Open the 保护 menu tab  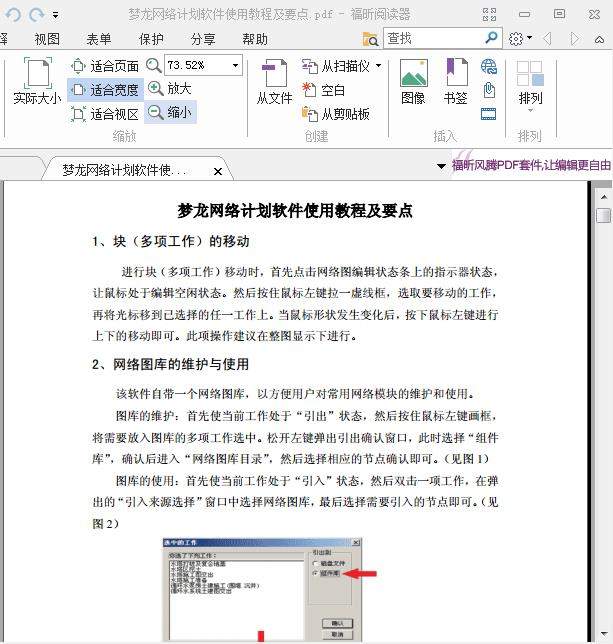[x=151, y=39]
